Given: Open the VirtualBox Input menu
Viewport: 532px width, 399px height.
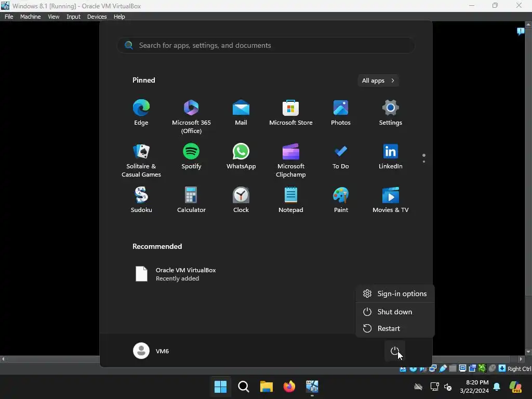Looking at the screenshot, I should click(x=73, y=17).
